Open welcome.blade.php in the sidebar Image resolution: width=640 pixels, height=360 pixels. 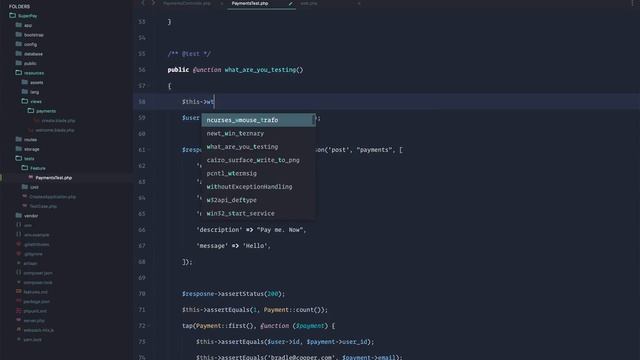click(55, 130)
